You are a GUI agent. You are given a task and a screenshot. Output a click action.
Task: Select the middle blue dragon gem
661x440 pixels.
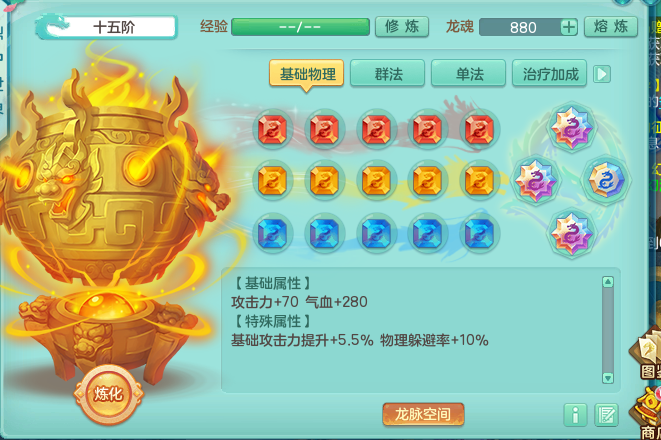click(x=376, y=233)
